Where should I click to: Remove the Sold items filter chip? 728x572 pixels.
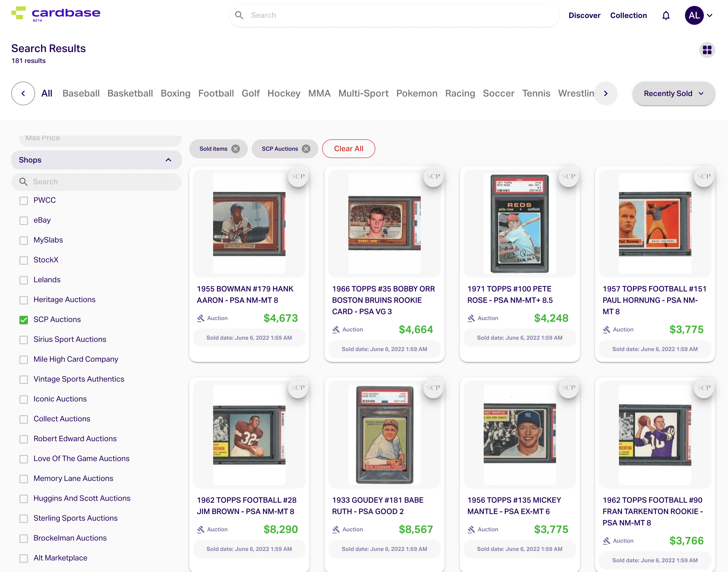(236, 149)
